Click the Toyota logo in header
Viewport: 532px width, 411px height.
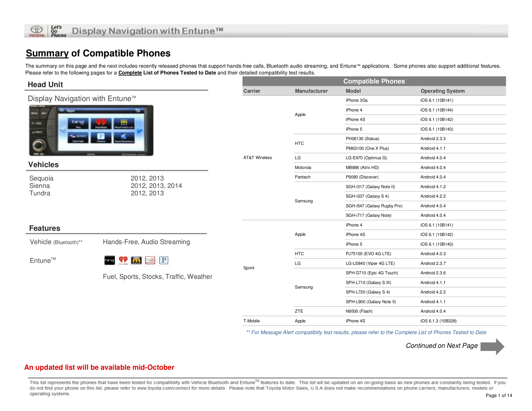click(x=37, y=31)
